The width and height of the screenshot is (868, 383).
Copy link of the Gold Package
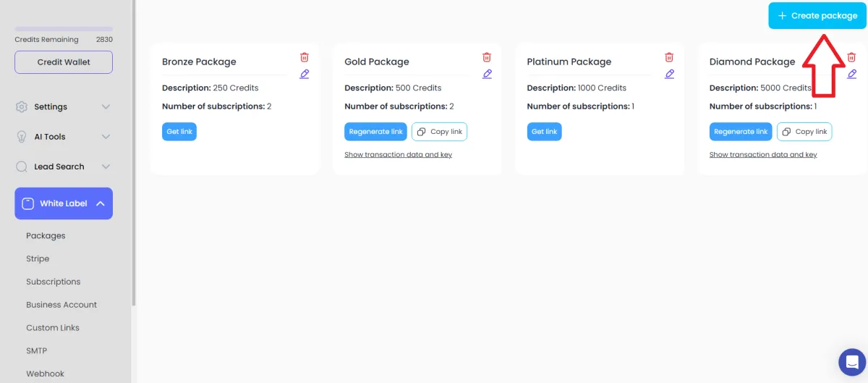pos(440,132)
